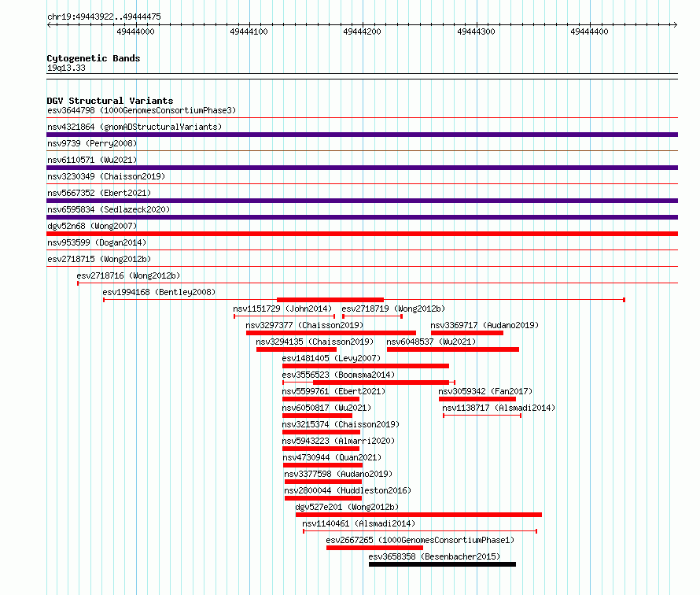The height and width of the screenshot is (595, 700).
Task: Open the nsv6110571 (Wu2021) entry
Action: (92, 160)
